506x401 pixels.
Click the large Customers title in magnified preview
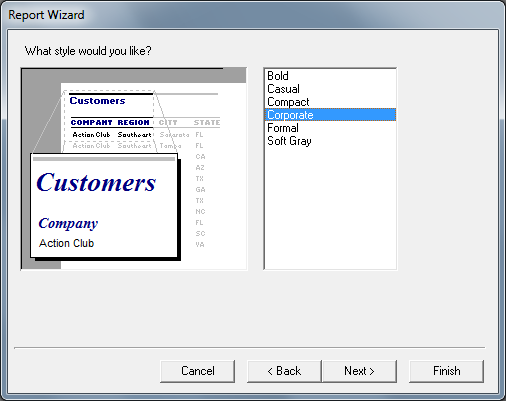pos(96,182)
